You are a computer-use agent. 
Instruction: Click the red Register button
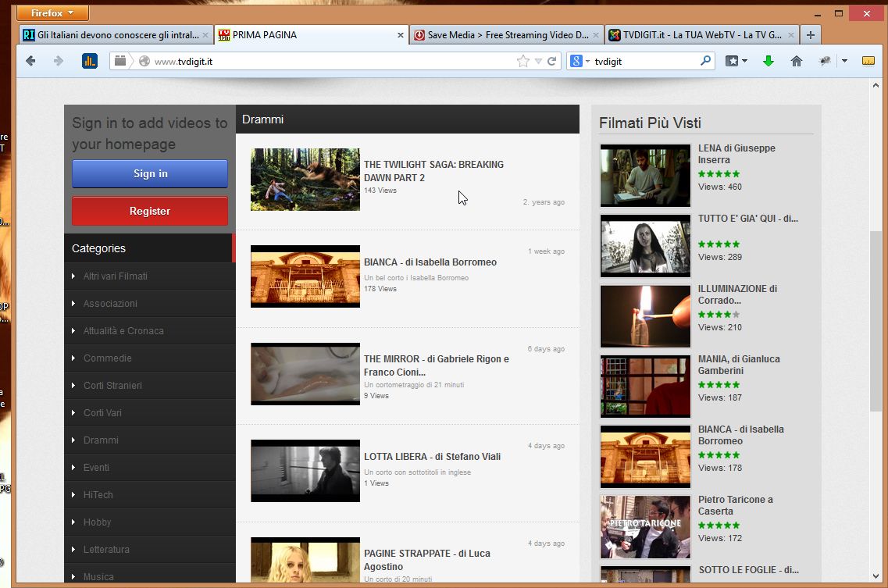(x=149, y=211)
